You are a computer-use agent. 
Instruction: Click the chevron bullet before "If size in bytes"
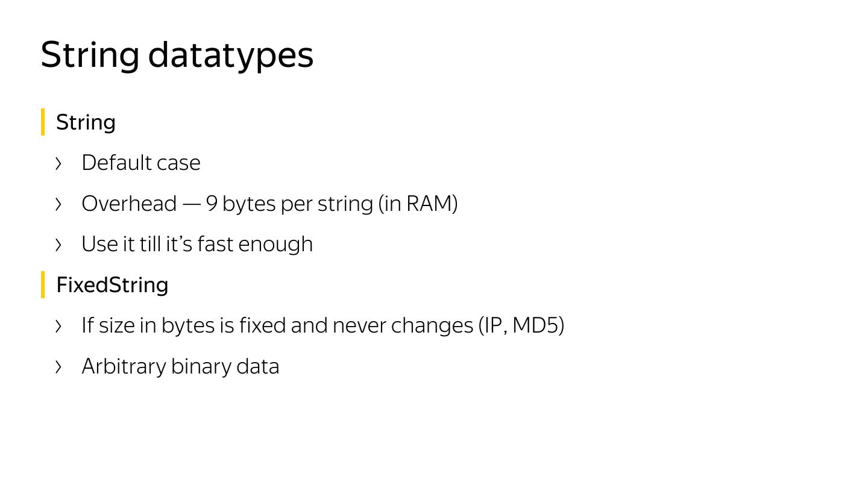(58, 326)
